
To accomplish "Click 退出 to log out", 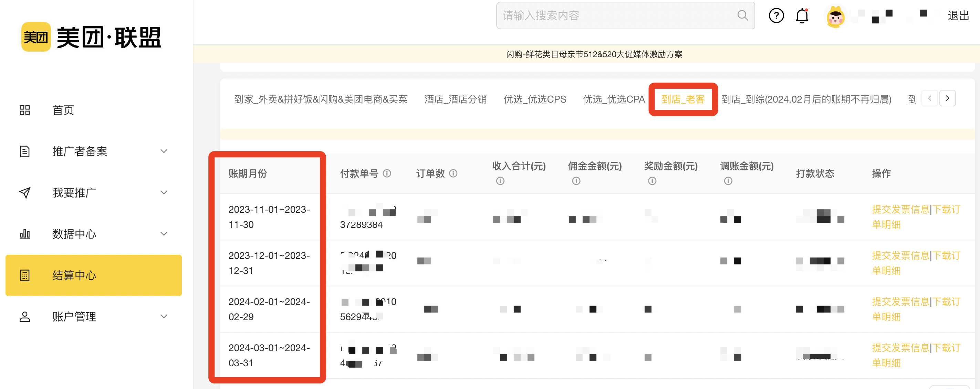I will [958, 15].
